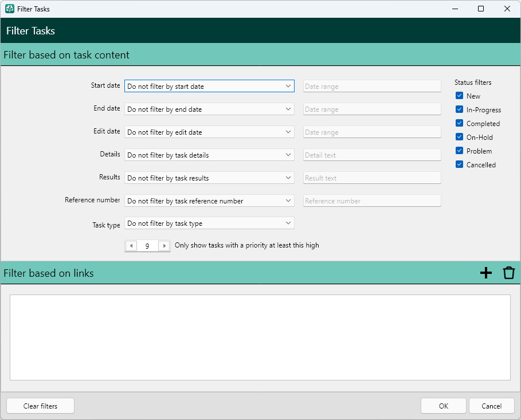This screenshot has width=521, height=420.
Task: Expand the Edit date filter dropdown
Action: click(209, 132)
